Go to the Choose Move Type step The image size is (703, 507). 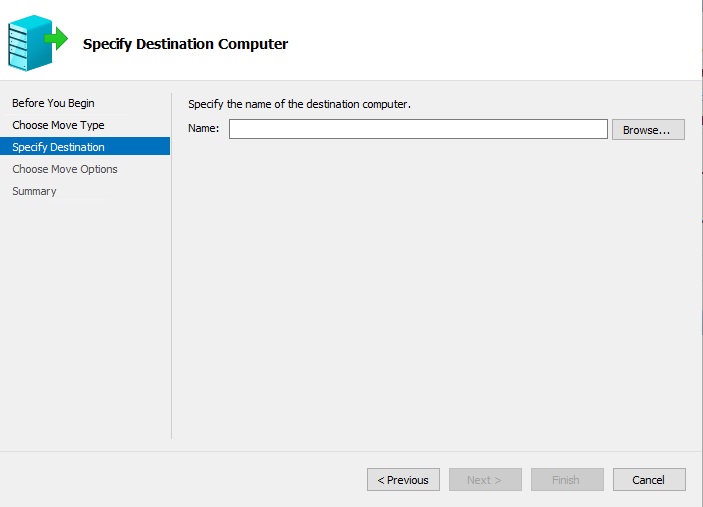(58, 125)
